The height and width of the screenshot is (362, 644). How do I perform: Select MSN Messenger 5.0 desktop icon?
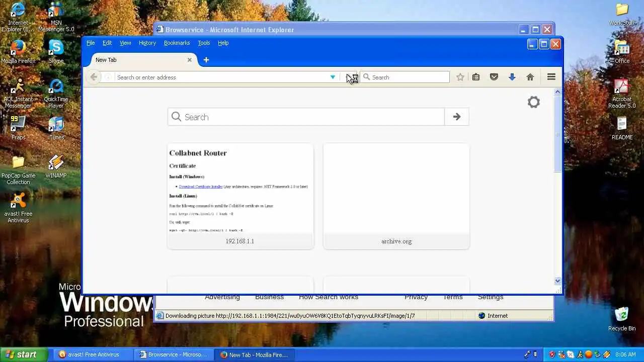coord(56,17)
